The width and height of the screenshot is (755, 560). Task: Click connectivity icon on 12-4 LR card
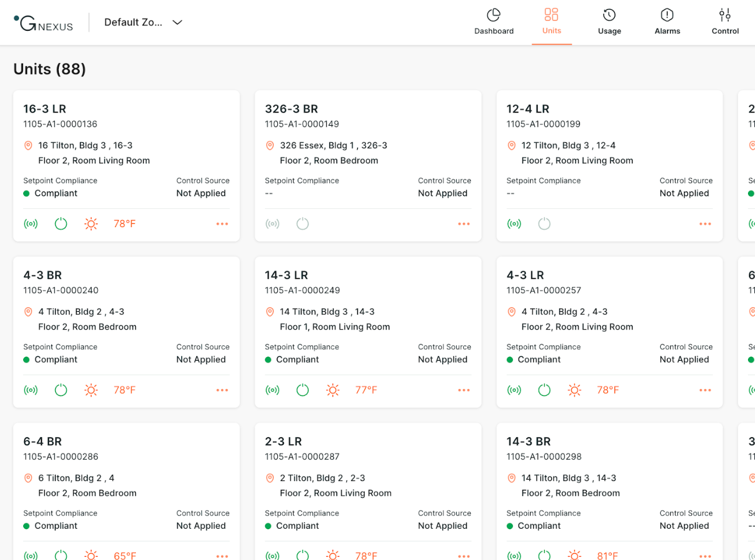tap(514, 224)
